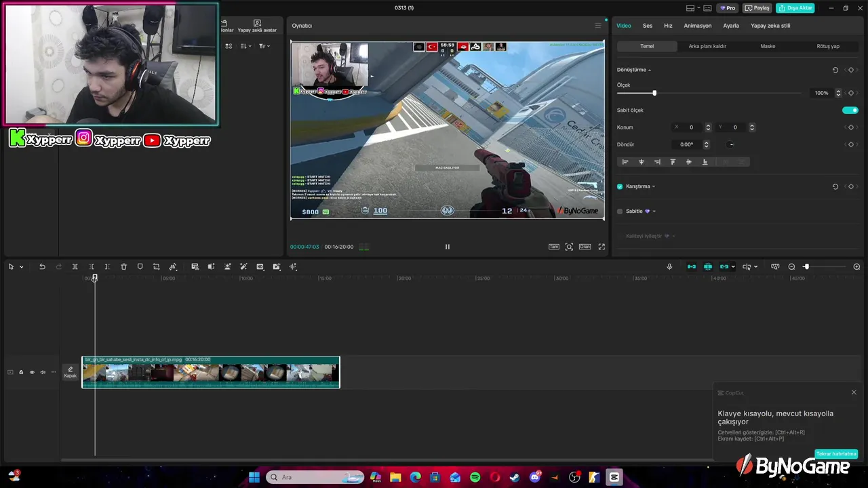
Task: Open the audio waveform tool in toolbar
Action: point(293,266)
